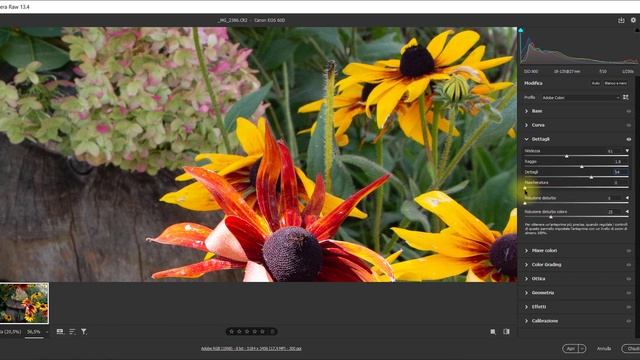Click the Nitidezza slider handle

567,156
